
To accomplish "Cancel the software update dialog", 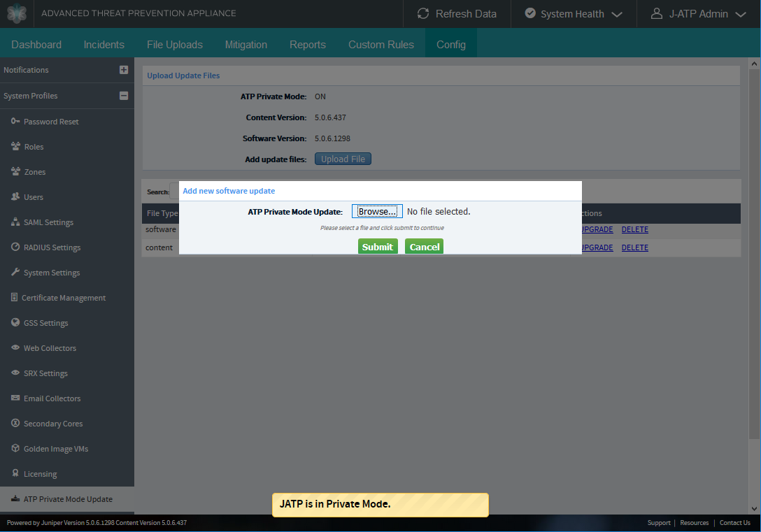I will point(424,246).
